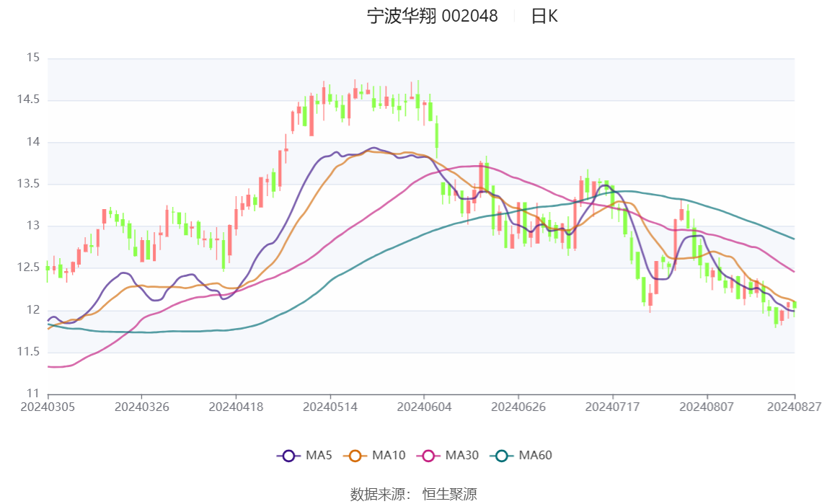Click the 13.5 price axis label
Screen dimensions: 827x504
click(29, 183)
